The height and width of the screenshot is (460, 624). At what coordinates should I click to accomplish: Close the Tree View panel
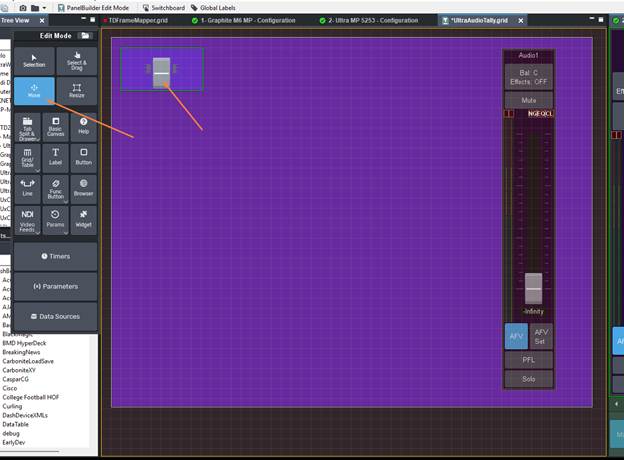click(x=42, y=20)
